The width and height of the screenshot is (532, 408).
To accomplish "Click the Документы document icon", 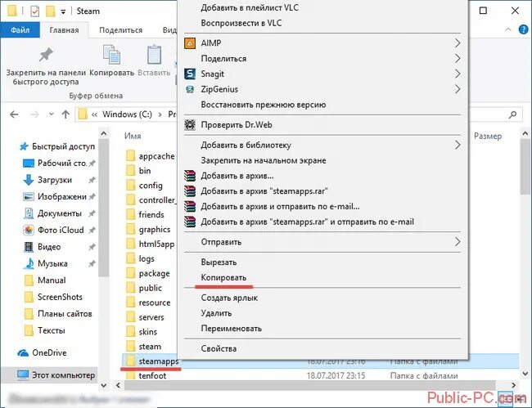I will 29,213.
